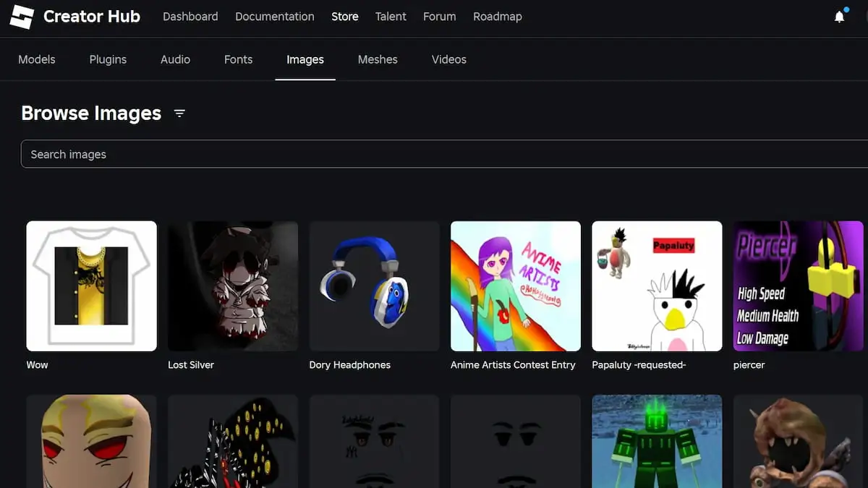Open the notifications bell

point(839,17)
